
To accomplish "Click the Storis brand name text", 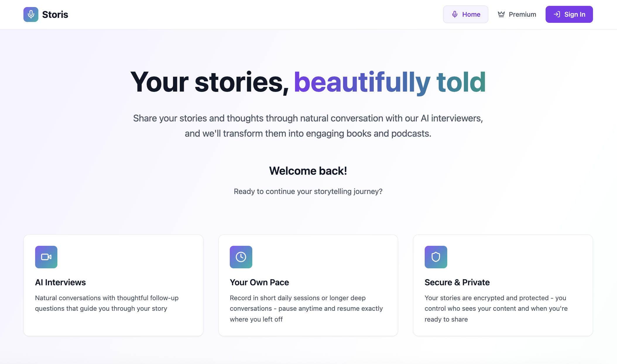I will pos(55,14).
